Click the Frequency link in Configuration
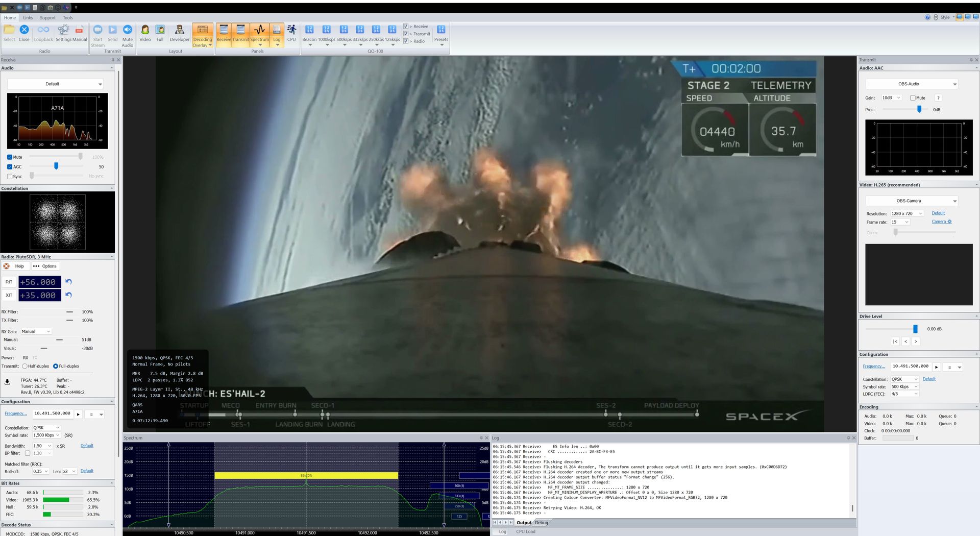Image resolution: width=980 pixels, height=536 pixels. (x=16, y=413)
